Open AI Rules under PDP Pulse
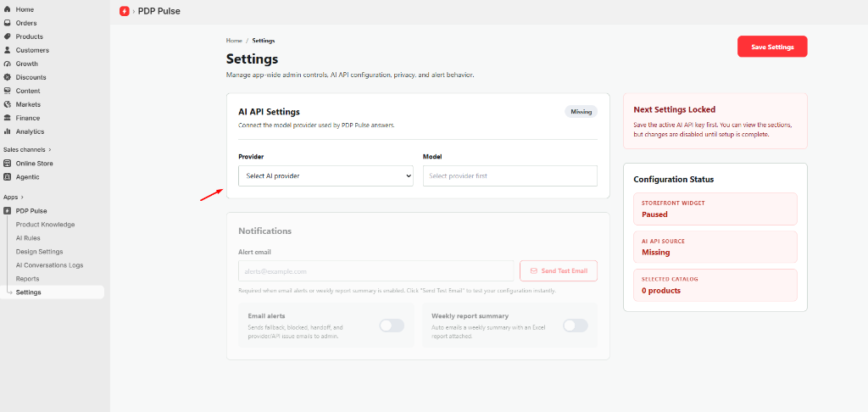This screenshot has width=868, height=412. [x=28, y=238]
